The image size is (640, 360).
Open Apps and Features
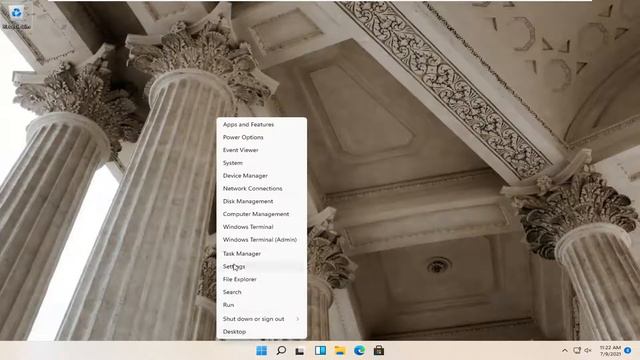tap(262, 124)
